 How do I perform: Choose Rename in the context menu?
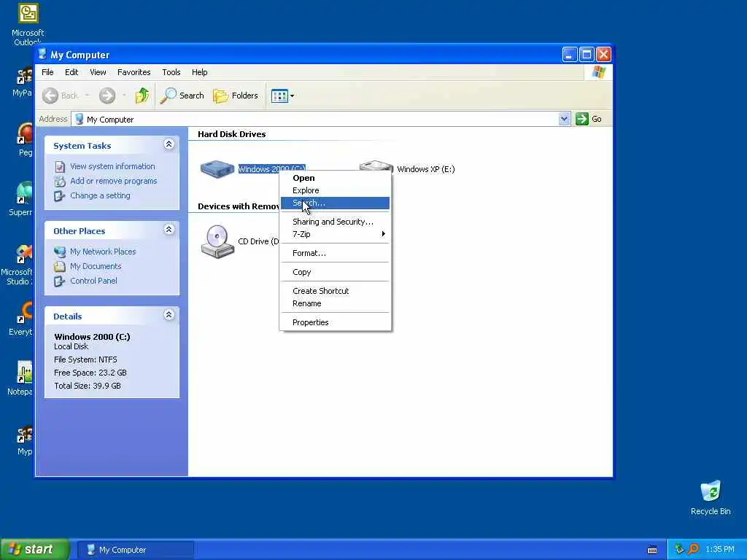pyautogui.click(x=335, y=304)
